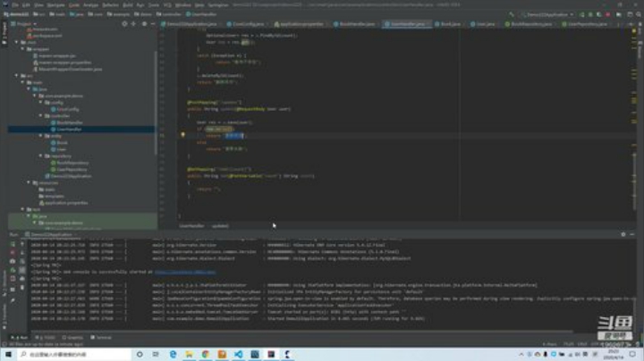Click Windows Start button

(x=8, y=354)
